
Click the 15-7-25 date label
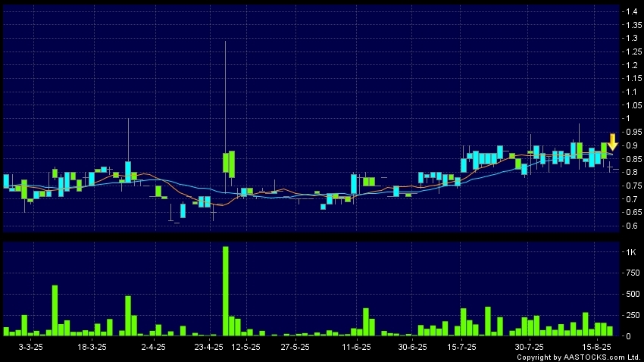[461, 347]
